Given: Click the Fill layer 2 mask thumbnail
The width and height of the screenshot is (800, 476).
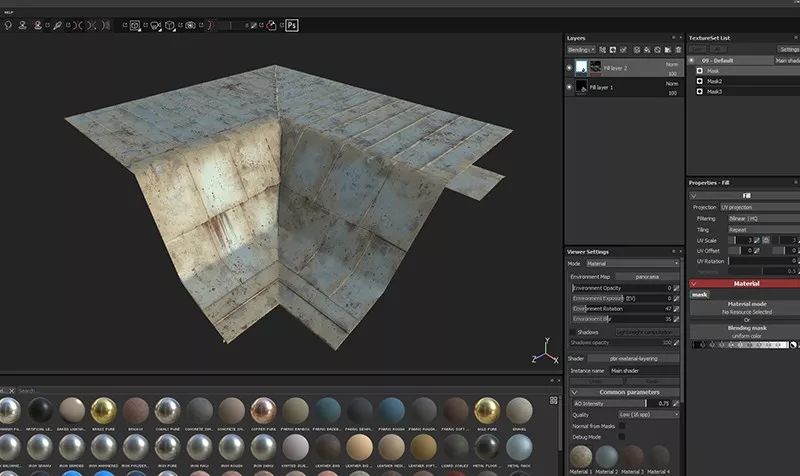Looking at the screenshot, I should coord(595,67).
